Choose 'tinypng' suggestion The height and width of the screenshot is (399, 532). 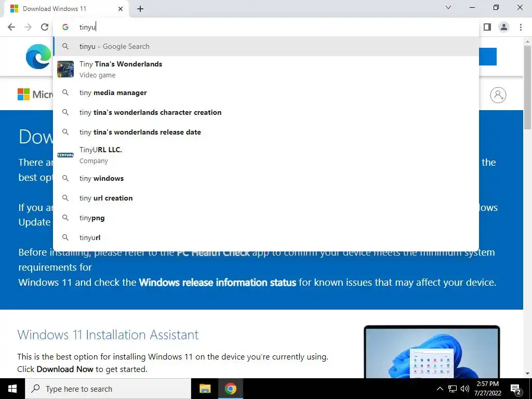point(266,218)
